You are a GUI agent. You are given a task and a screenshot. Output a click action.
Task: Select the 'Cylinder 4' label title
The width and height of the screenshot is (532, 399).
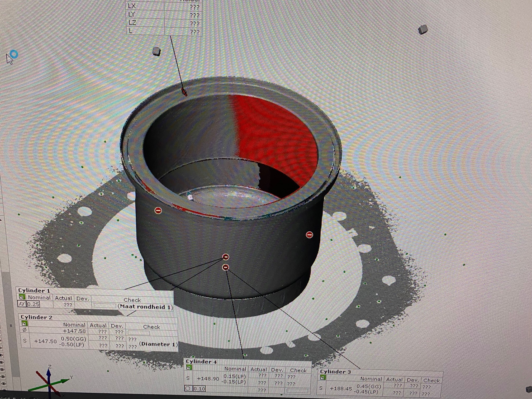201,361
